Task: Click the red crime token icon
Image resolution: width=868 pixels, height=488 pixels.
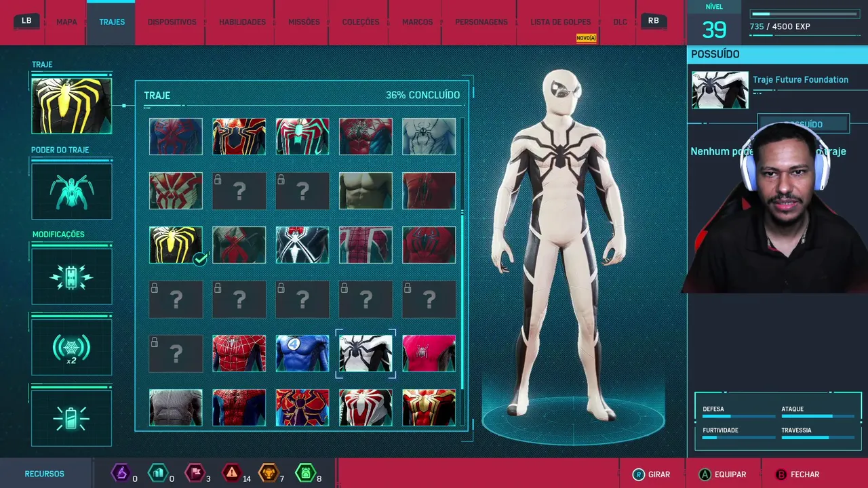Action: coord(232,473)
